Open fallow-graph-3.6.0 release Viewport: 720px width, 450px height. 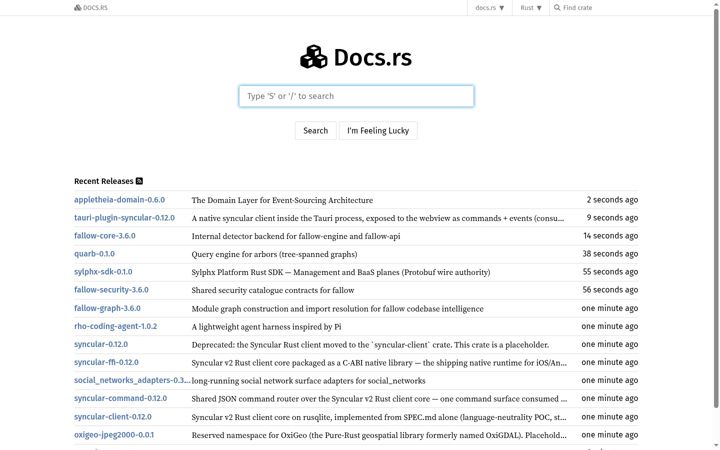(x=107, y=309)
